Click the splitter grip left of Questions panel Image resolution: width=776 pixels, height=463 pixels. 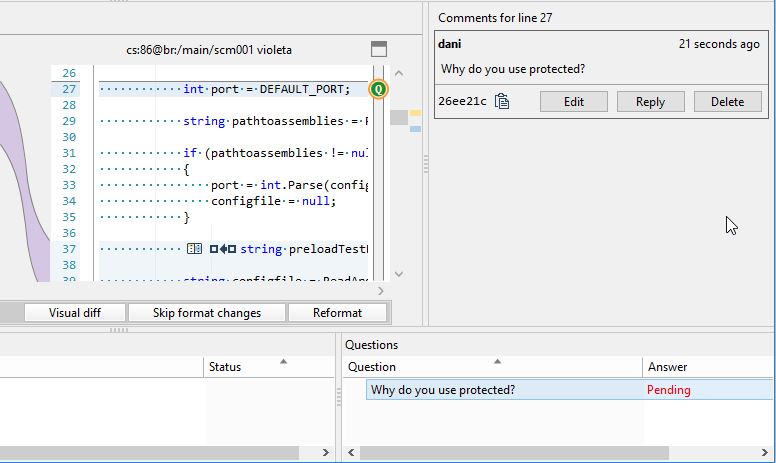339,397
